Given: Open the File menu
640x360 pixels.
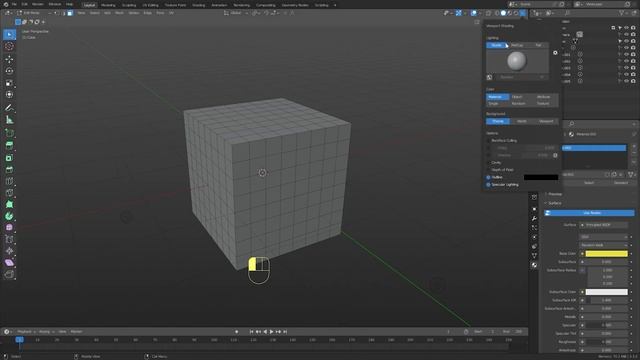Looking at the screenshot, I should point(14,4).
